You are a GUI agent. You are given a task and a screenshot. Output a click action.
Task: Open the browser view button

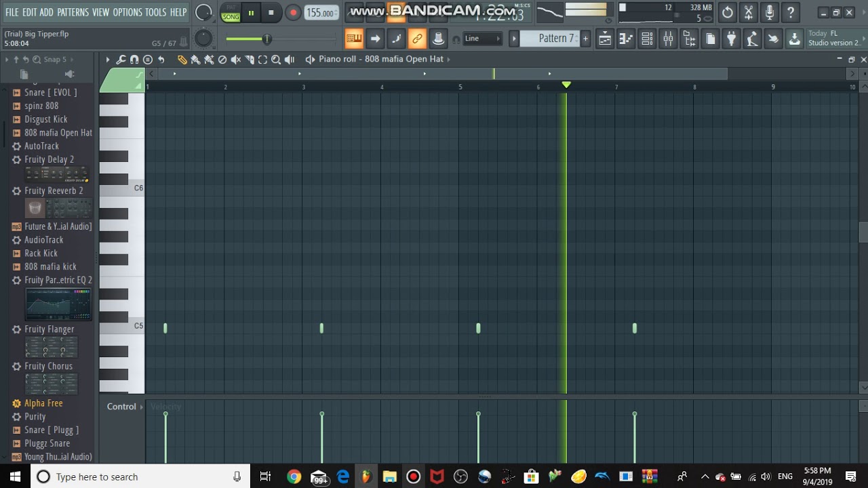(689, 39)
